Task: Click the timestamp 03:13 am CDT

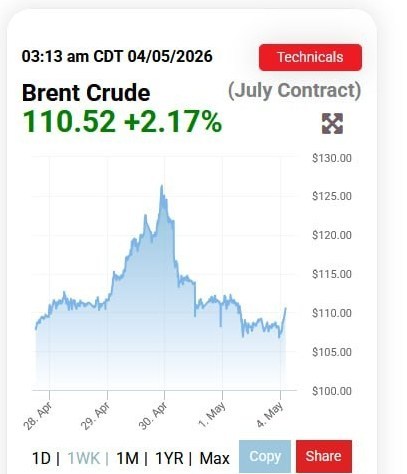Action: pos(73,56)
